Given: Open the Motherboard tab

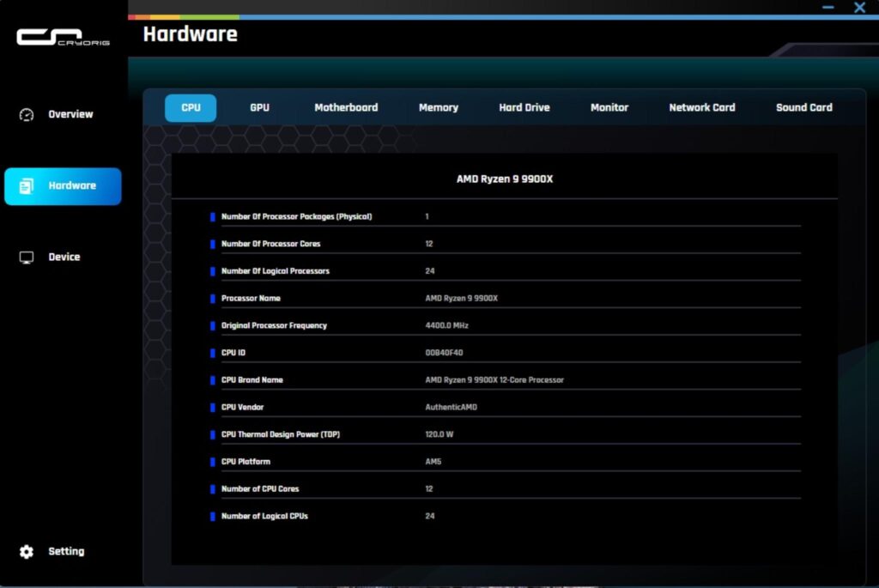Looking at the screenshot, I should point(346,107).
